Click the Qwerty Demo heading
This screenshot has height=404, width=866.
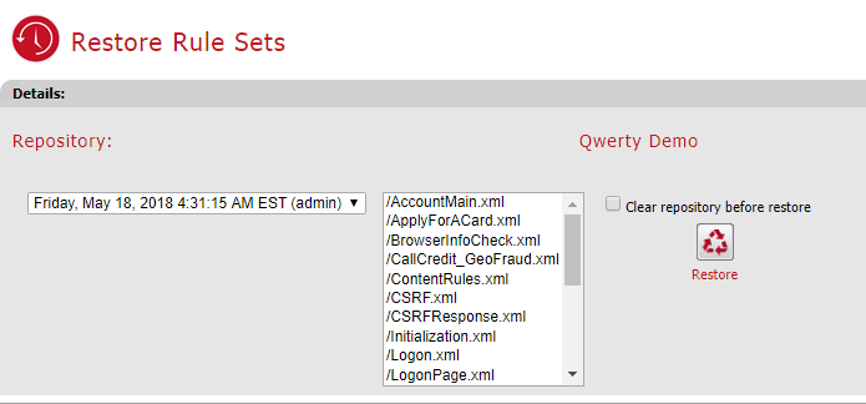(x=638, y=141)
